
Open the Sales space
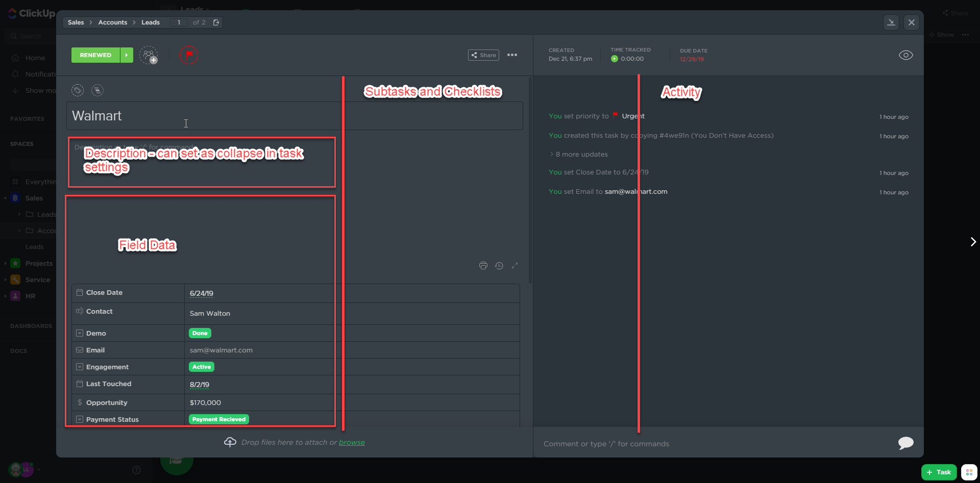(x=34, y=198)
